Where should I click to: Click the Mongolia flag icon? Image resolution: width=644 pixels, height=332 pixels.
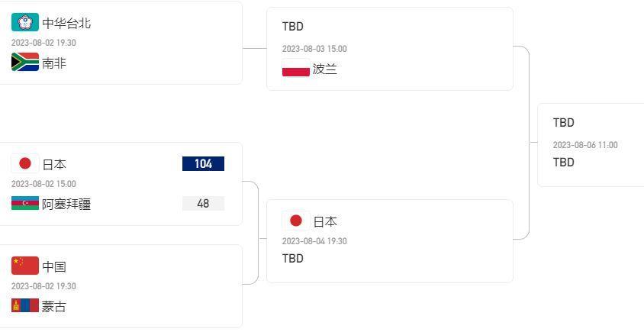coord(25,306)
